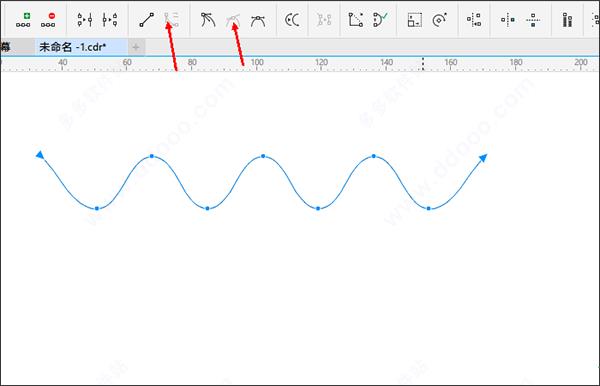The height and width of the screenshot is (386, 600).
Task: Click Convert to line icon
Action: tap(147, 20)
